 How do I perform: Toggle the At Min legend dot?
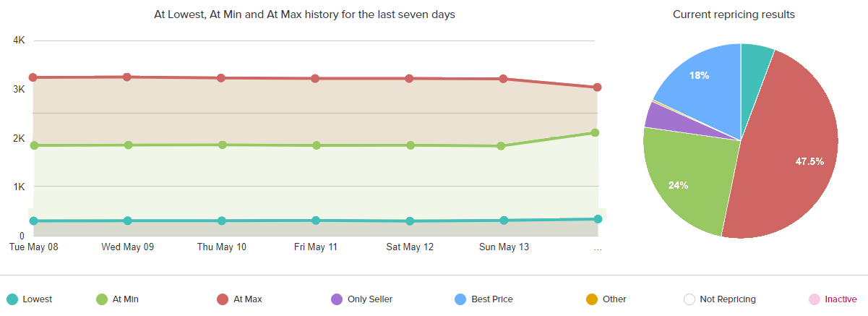pos(102,299)
